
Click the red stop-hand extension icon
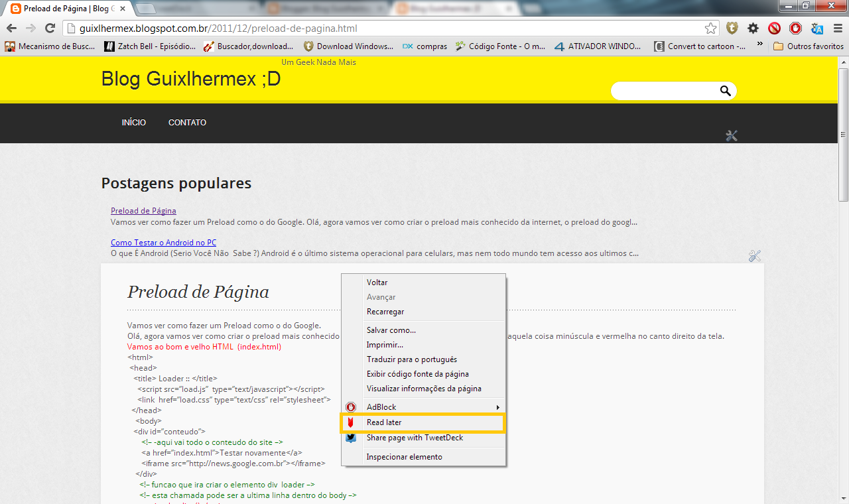click(795, 29)
